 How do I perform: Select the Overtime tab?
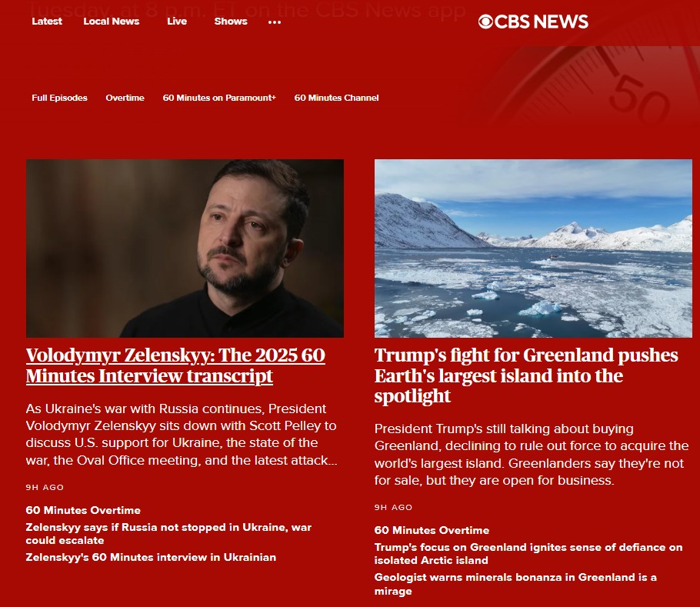coord(125,98)
